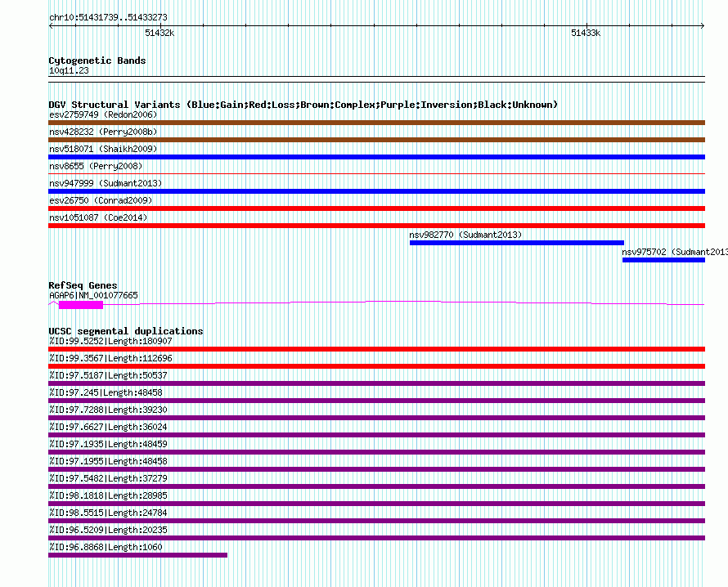The width and height of the screenshot is (728, 587).
Task: Click the nsv982770 (Sudmant2013) label
Action: click(465, 235)
